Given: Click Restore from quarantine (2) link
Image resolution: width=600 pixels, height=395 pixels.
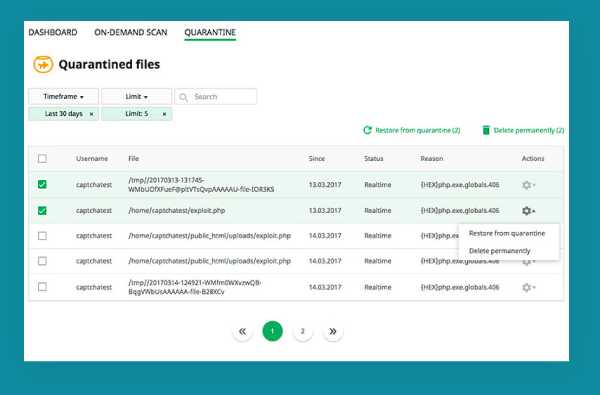Looking at the screenshot, I should coord(417,130).
